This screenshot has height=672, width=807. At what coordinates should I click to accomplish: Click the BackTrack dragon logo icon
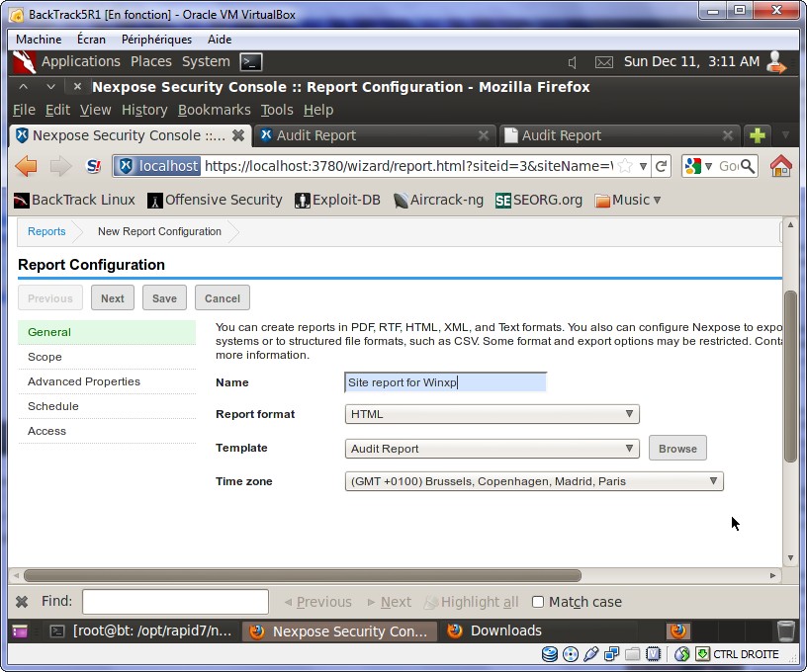(24, 62)
